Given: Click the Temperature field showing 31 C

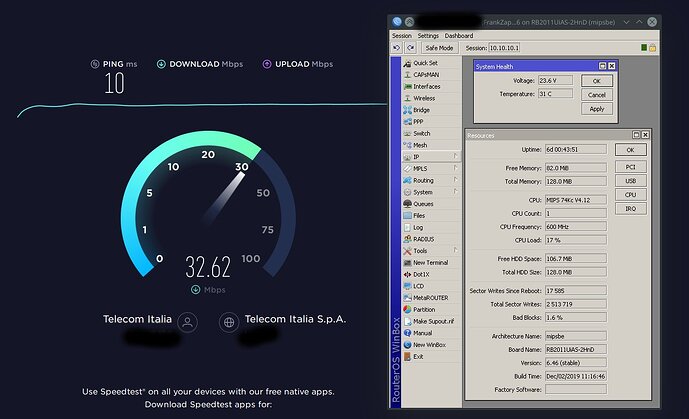Looking at the screenshot, I should tap(556, 94).
